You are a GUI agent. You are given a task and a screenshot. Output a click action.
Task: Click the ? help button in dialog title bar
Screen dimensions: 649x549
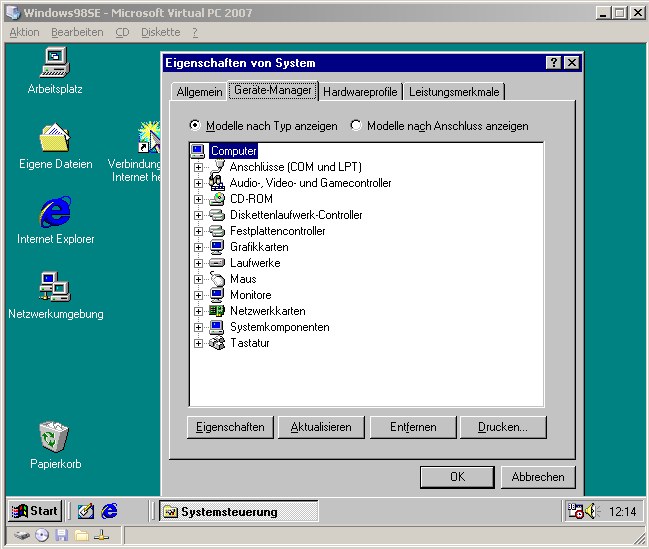(x=554, y=63)
